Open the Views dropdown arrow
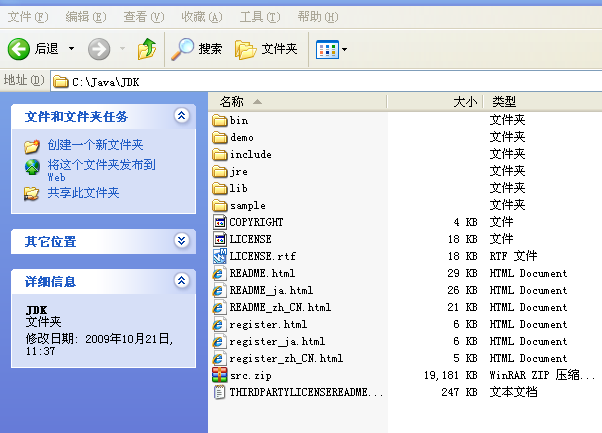Image resolution: width=602 pixels, height=433 pixels. coord(344,49)
